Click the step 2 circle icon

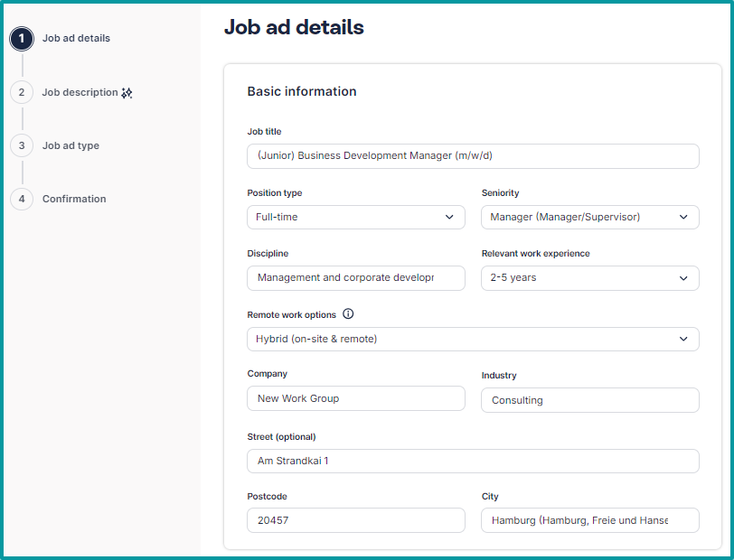22,92
